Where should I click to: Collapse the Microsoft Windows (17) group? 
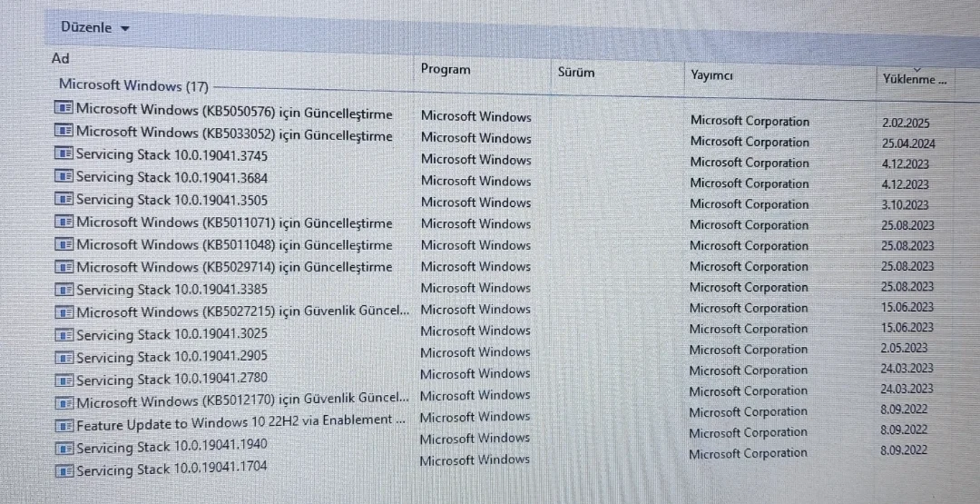pyautogui.click(x=132, y=85)
